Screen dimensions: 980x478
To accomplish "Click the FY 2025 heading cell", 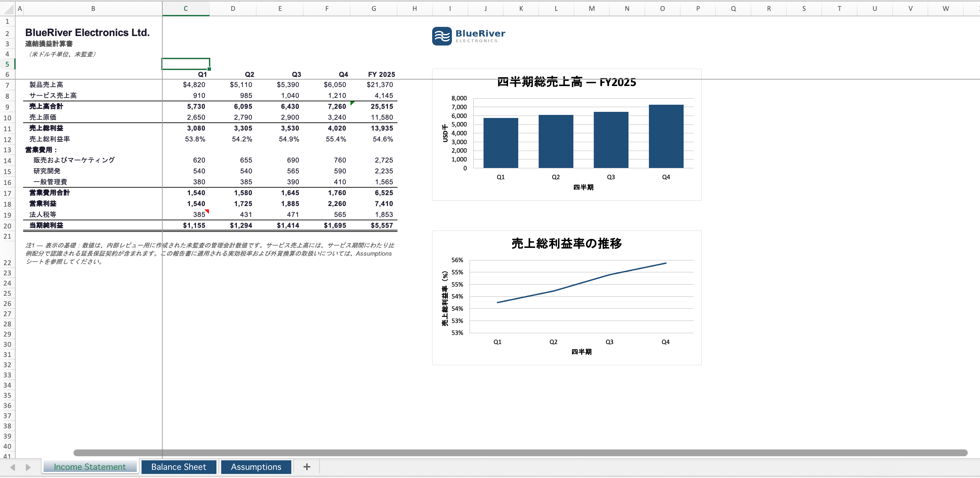I will click(374, 74).
